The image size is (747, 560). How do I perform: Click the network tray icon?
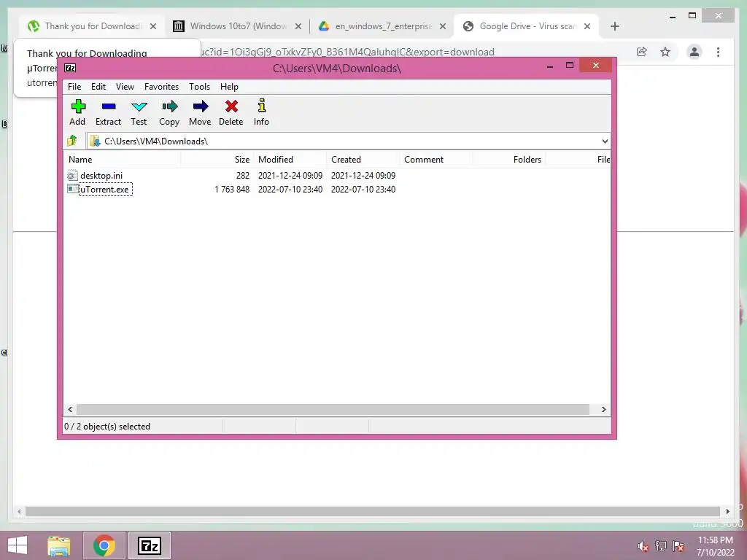[x=661, y=545]
